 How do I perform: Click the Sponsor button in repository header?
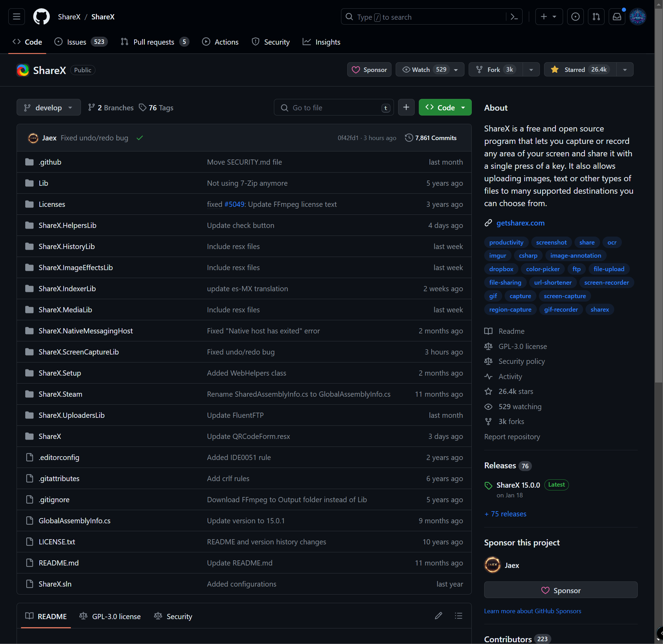coord(369,70)
